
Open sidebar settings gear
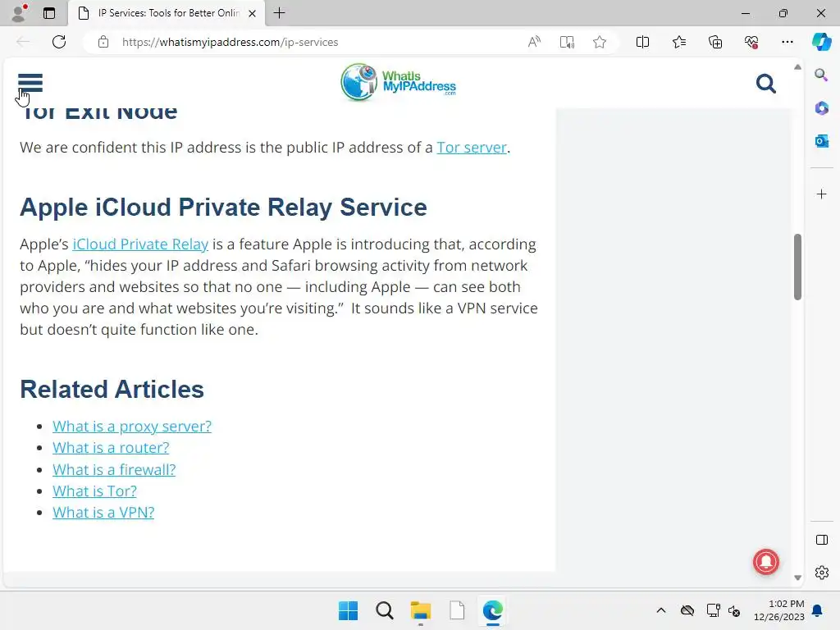tap(821, 573)
